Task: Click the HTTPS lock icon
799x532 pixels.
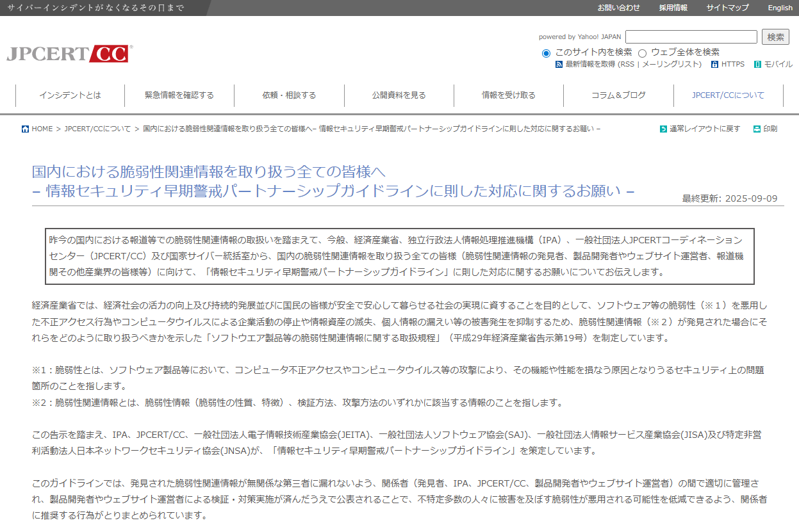Action: [714, 65]
